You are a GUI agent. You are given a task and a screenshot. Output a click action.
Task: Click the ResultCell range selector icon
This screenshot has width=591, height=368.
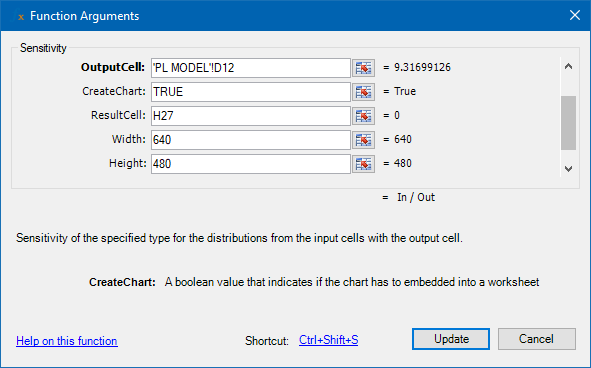click(x=363, y=116)
